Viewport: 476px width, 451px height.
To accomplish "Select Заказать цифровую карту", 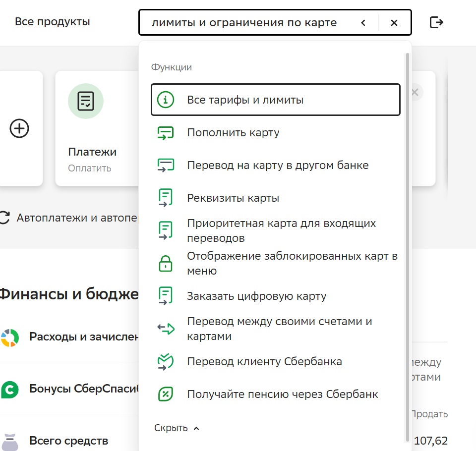I will [256, 296].
